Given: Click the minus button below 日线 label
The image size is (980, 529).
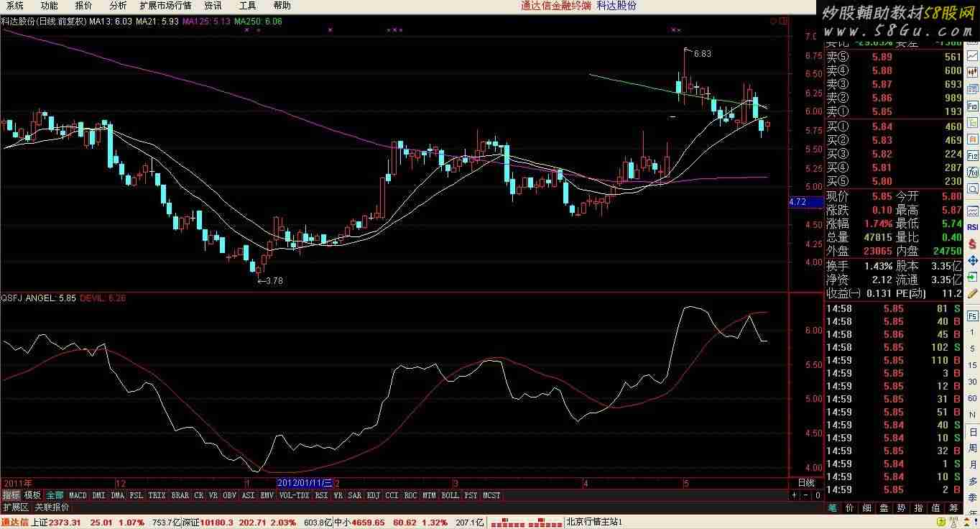Looking at the screenshot, I should coord(806,495).
